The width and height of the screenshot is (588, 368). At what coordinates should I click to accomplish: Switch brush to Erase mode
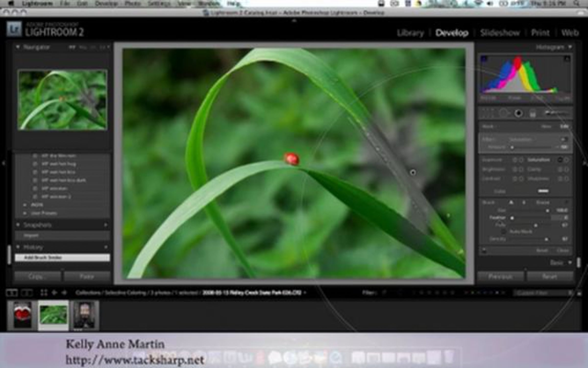click(x=543, y=202)
